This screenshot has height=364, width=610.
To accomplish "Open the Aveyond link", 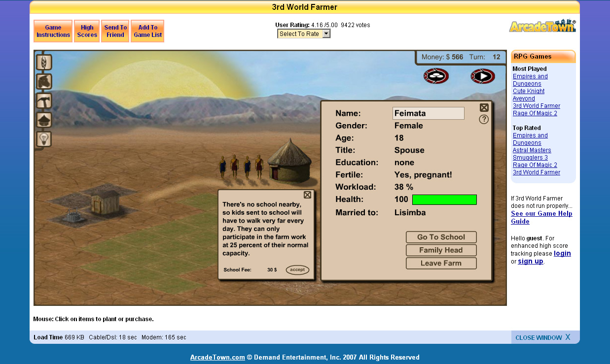I will tap(524, 99).
